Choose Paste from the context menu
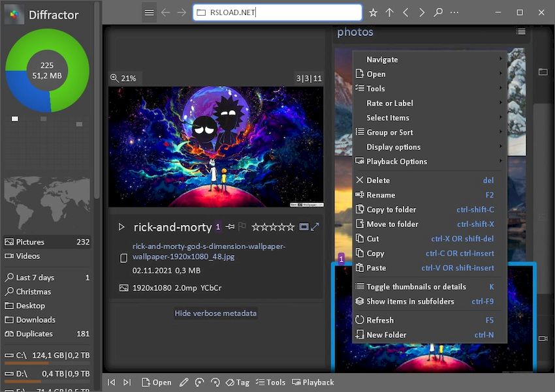The height and width of the screenshot is (392, 555). coord(430,267)
